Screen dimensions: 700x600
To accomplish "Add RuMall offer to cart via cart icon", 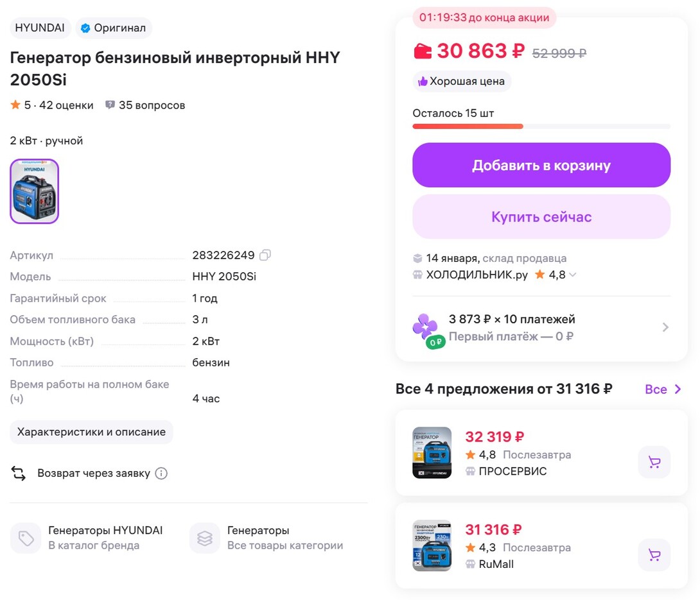I will (x=654, y=555).
